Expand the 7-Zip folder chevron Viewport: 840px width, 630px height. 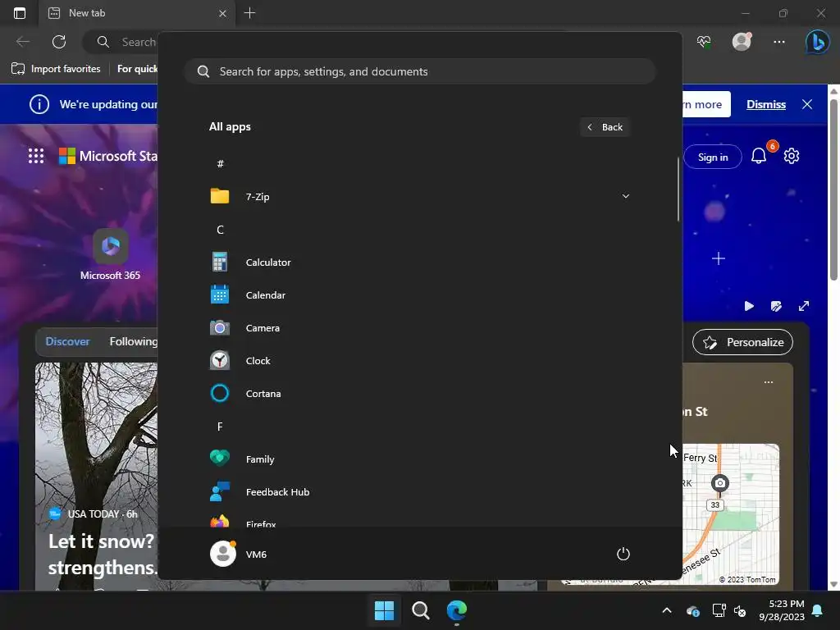point(625,196)
